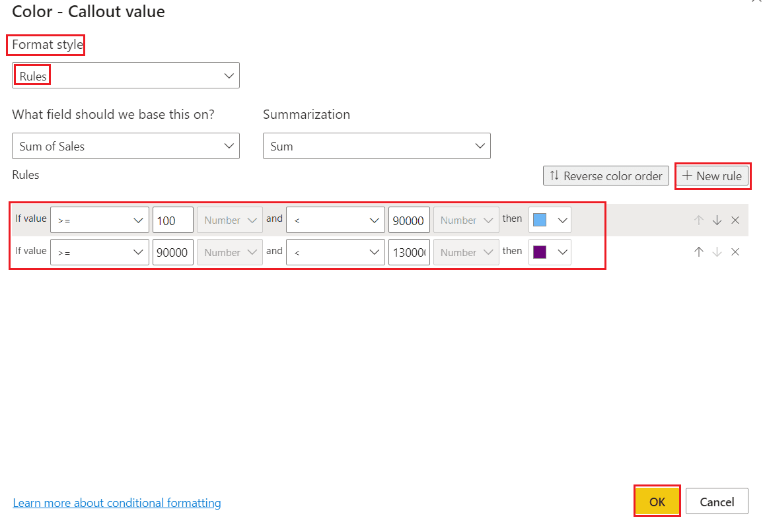The width and height of the screenshot is (763, 532).
Task: Delete the first conditional formatting rule
Action: point(735,219)
